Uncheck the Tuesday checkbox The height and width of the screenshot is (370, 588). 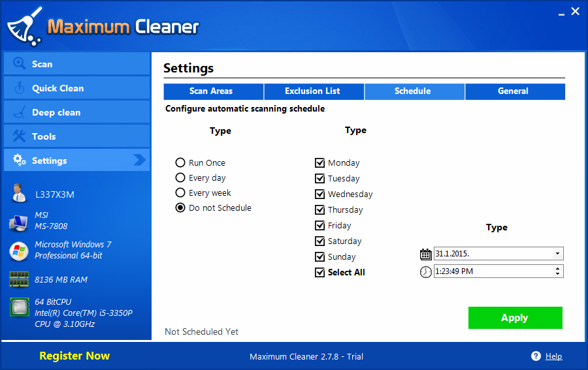(x=320, y=178)
